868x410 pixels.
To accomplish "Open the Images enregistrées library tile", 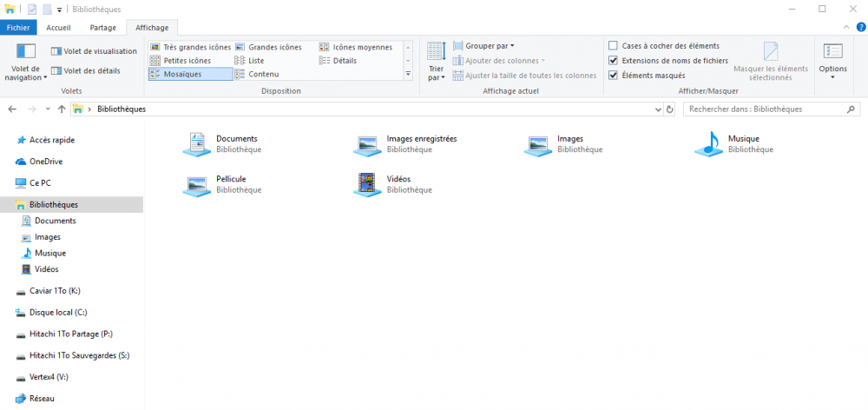I will [405, 144].
